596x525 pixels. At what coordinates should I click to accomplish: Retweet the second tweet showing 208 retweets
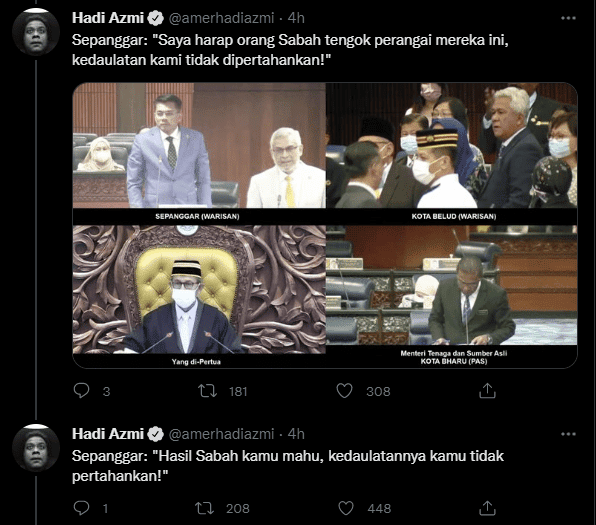[204, 508]
